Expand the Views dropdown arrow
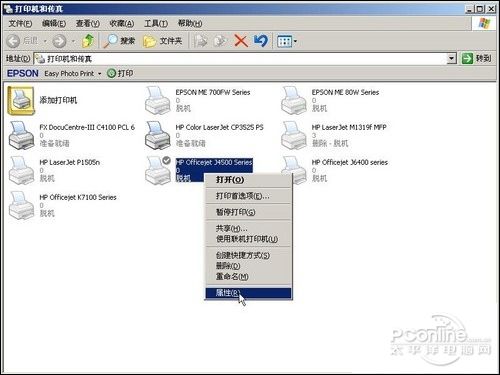The height and width of the screenshot is (375, 500). point(295,42)
